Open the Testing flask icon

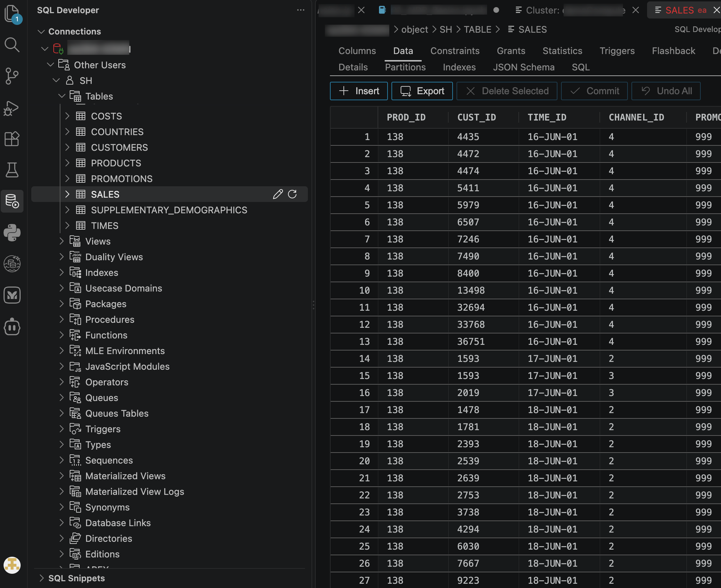[12, 170]
